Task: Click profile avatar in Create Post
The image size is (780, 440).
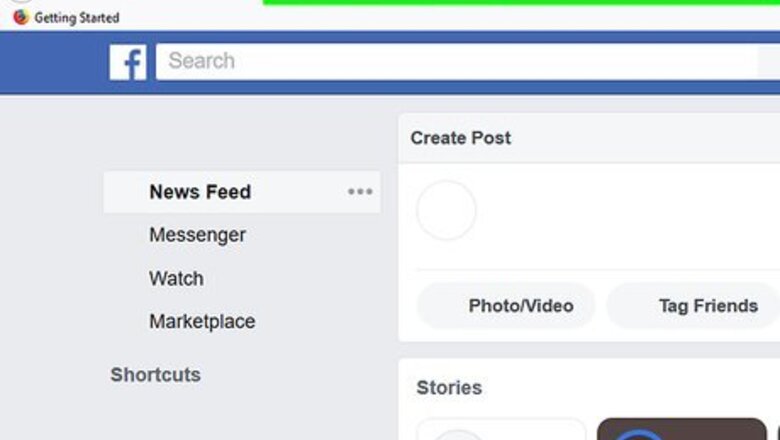Action: tap(446, 211)
